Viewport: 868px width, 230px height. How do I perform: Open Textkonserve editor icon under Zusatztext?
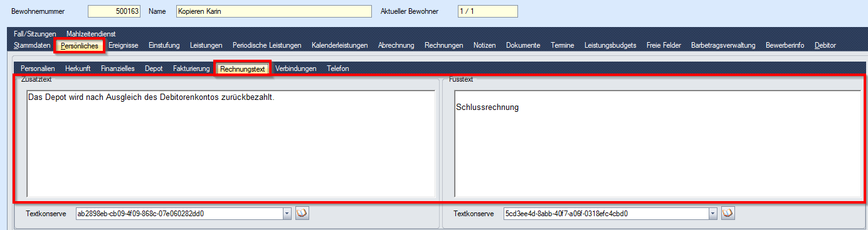click(302, 213)
